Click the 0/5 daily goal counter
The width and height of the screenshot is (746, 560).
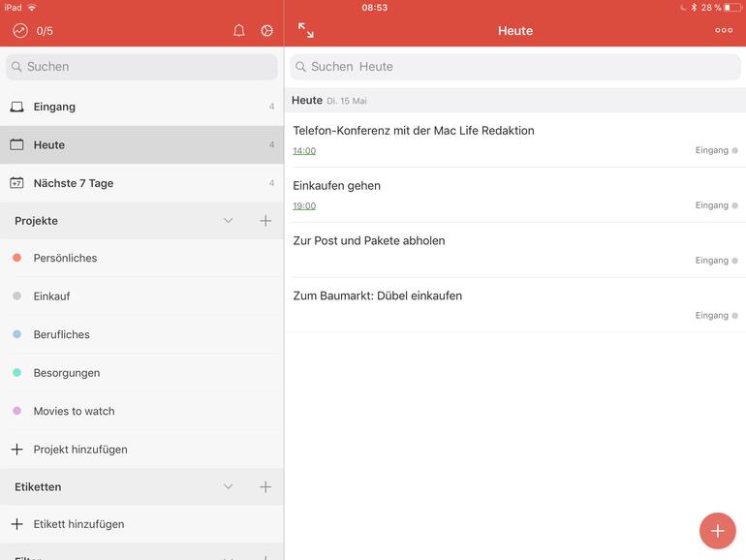pos(45,31)
